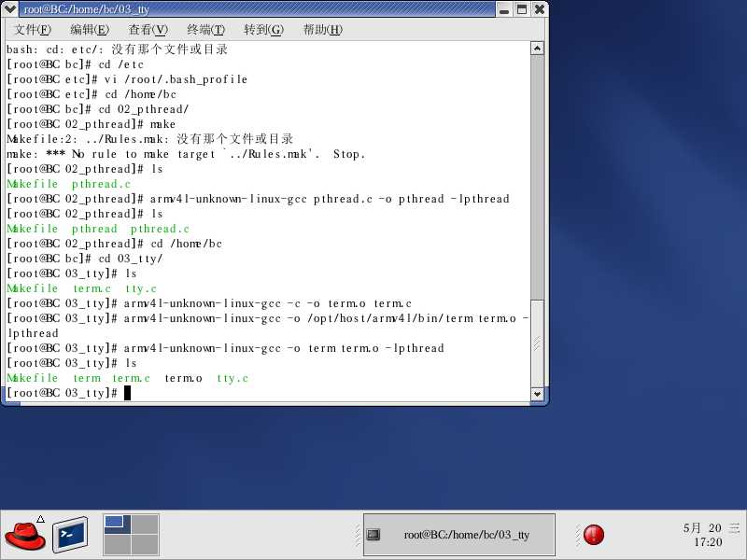Click the 'make: *** No rule' error line
Screen dimensions: 747x560
(186, 154)
